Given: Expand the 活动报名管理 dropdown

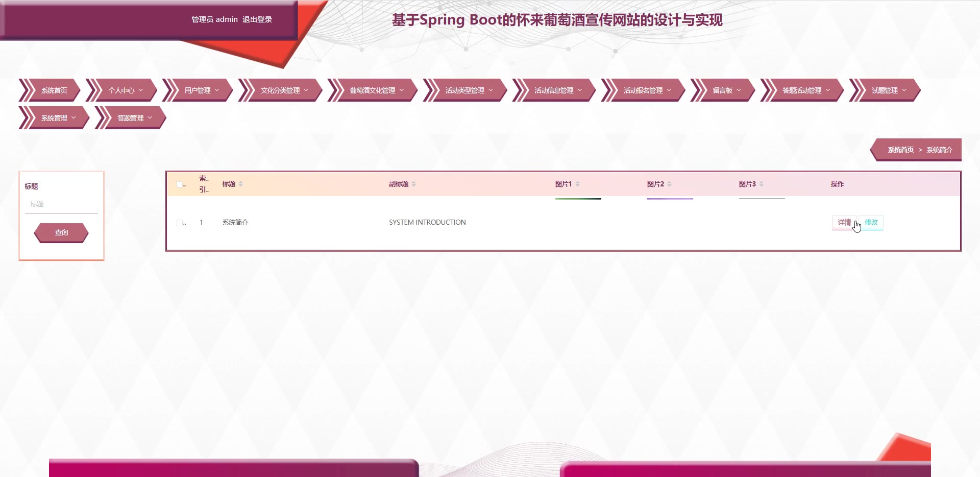Looking at the screenshot, I should [644, 90].
